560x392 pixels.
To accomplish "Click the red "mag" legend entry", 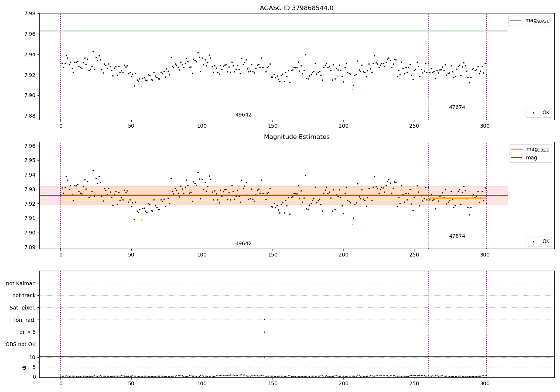I will [524, 158].
